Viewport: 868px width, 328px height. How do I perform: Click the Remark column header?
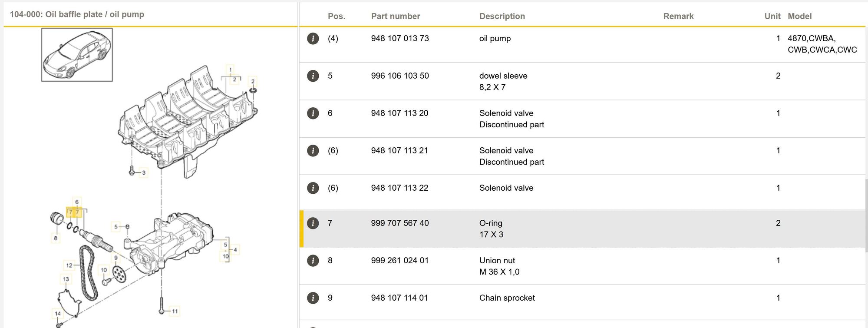[678, 17]
